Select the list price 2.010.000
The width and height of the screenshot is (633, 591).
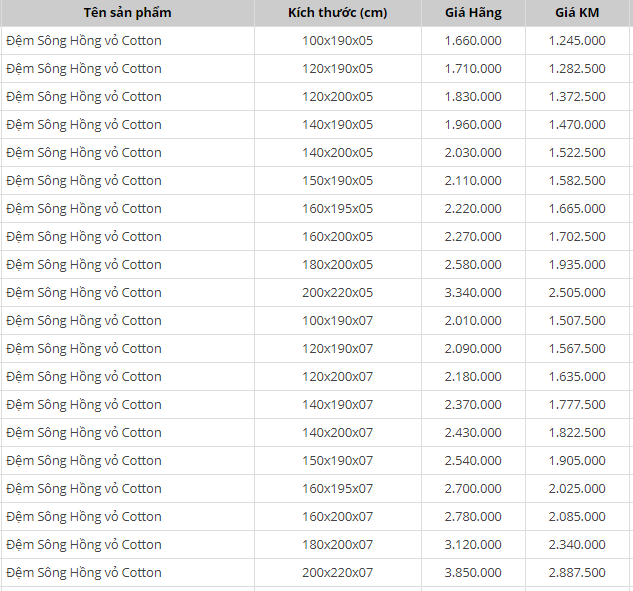click(474, 321)
